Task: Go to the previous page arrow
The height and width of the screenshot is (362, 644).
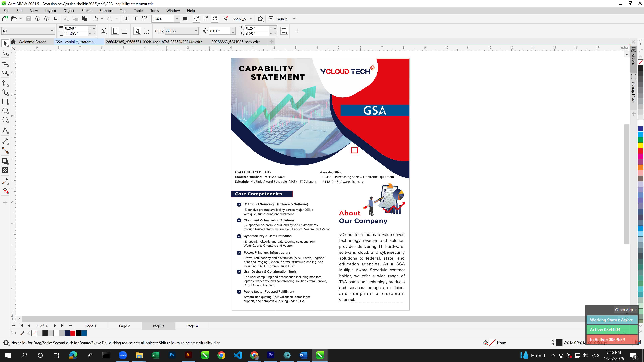Action: click(29, 325)
